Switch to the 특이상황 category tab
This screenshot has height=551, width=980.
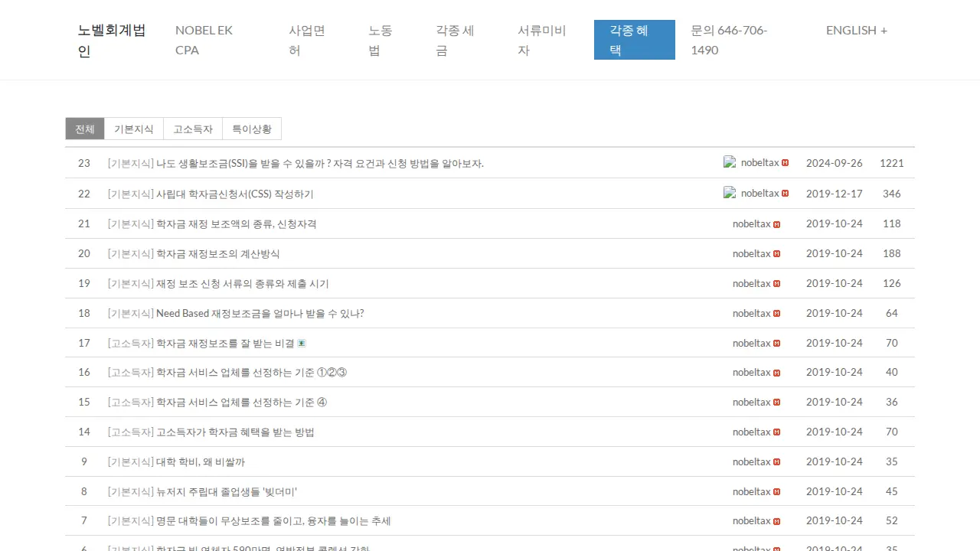[252, 129]
